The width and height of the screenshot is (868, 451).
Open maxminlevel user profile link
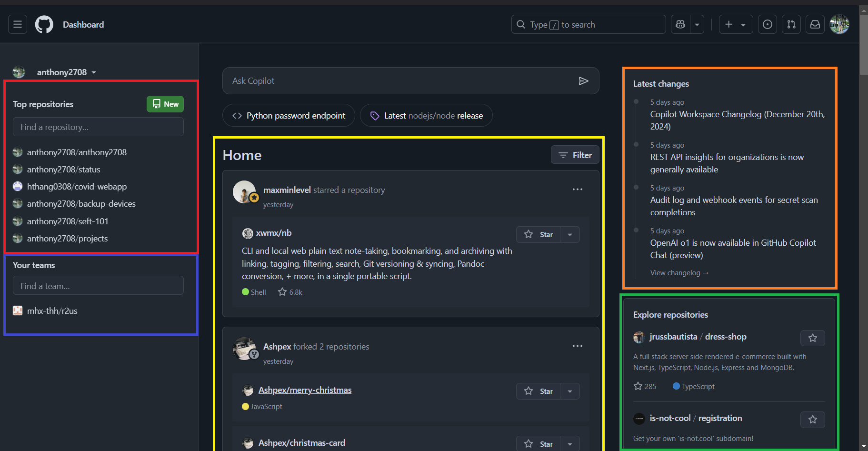click(287, 190)
